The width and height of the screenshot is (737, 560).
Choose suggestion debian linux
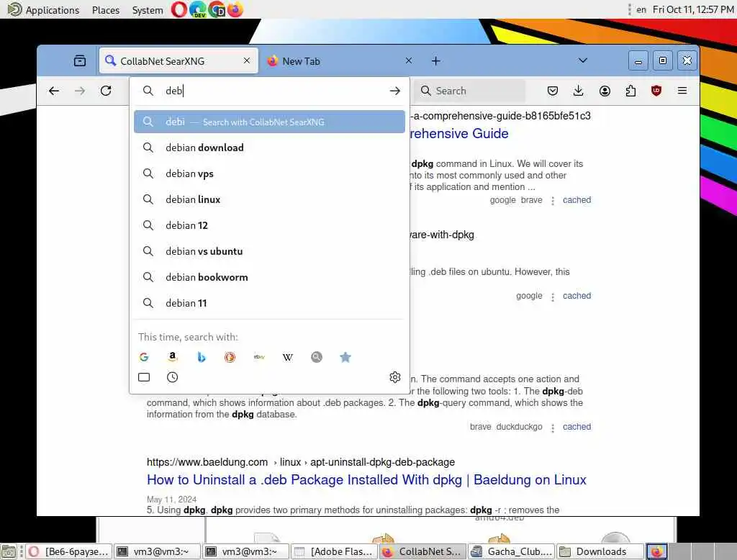coord(269,199)
